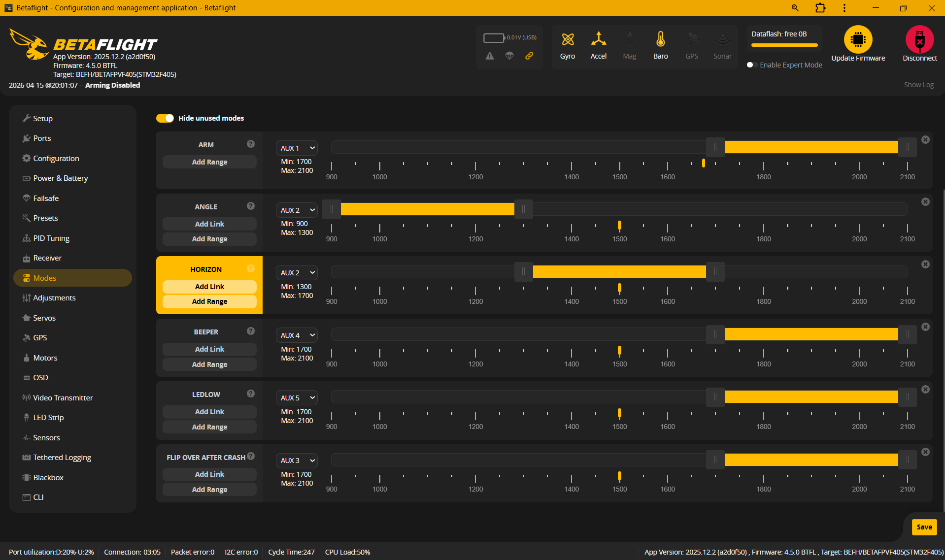
Task: Go to the Receiver tab
Action: 47,258
